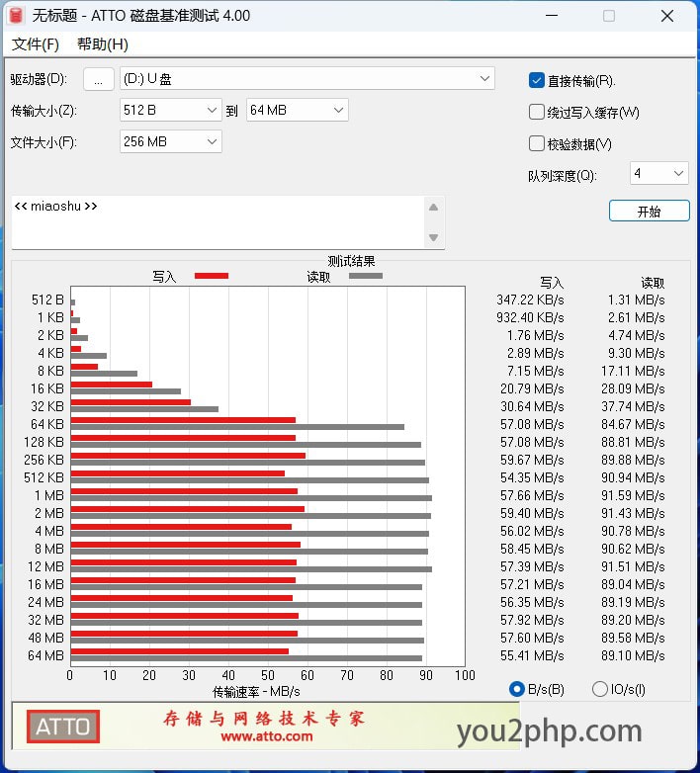Click the 48 MB row label in chart
This screenshot has width=700, height=773.
click(x=46, y=638)
